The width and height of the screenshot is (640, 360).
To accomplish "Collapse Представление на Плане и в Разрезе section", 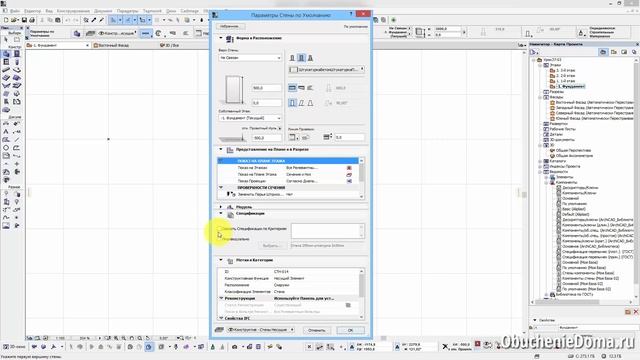I will click(x=221, y=149).
